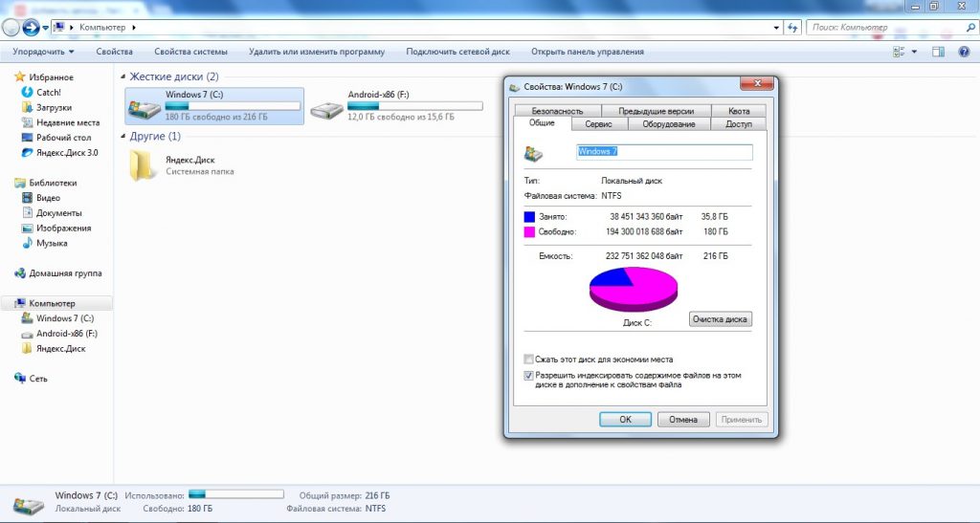Toggle Разрешить индексировать содержимое checkbox
This screenshot has width=980, height=523.
point(528,376)
